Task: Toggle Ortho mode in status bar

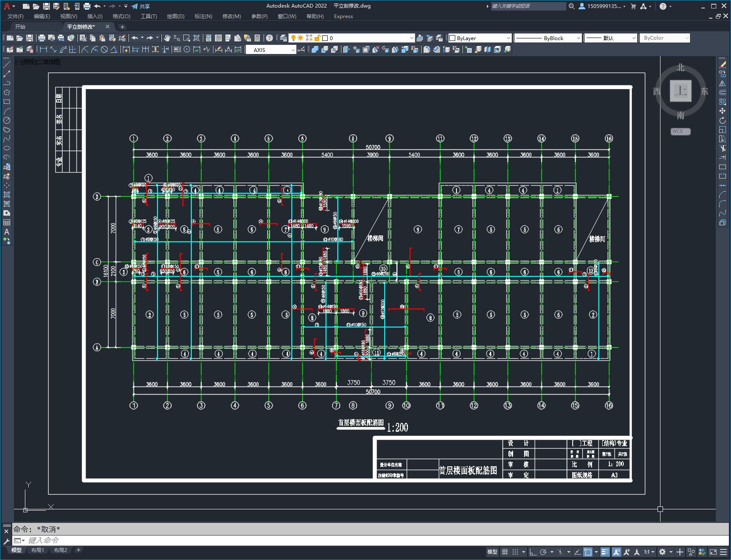Action: tap(533, 552)
